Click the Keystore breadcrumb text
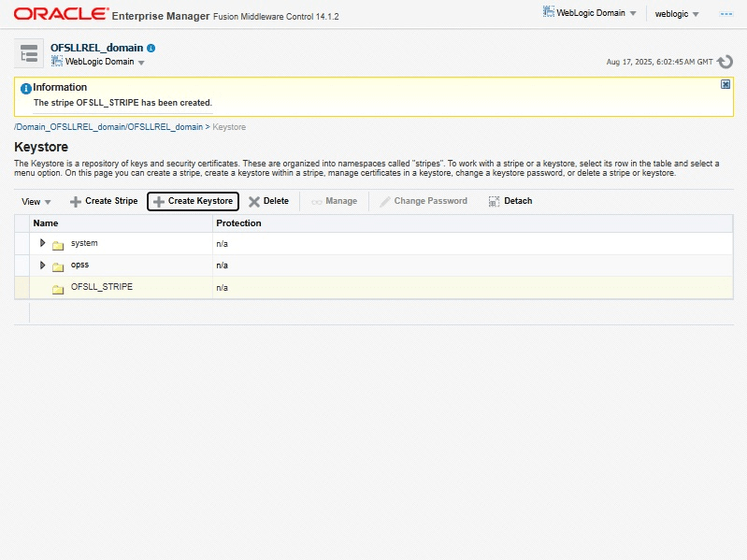This screenshot has height=560, width=747. (229, 127)
